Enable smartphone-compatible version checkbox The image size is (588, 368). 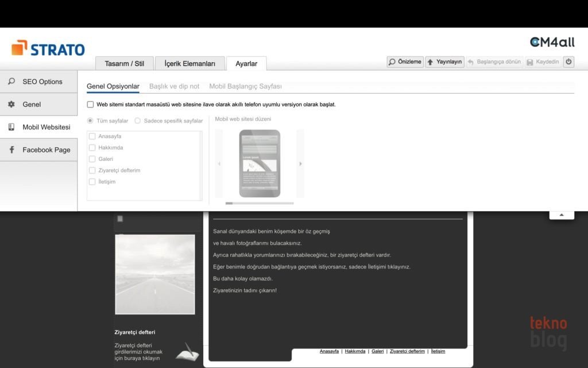pyautogui.click(x=90, y=105)
